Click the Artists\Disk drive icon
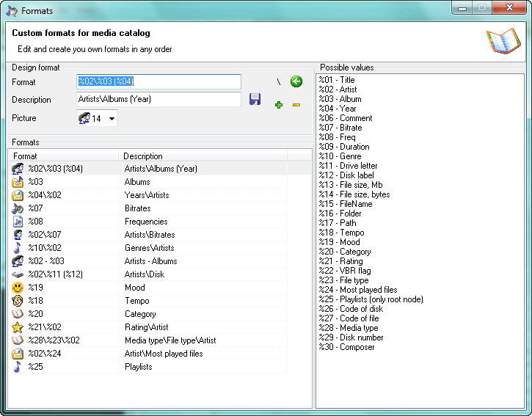This screenshot has width=532, height=416. coord(18,274)
